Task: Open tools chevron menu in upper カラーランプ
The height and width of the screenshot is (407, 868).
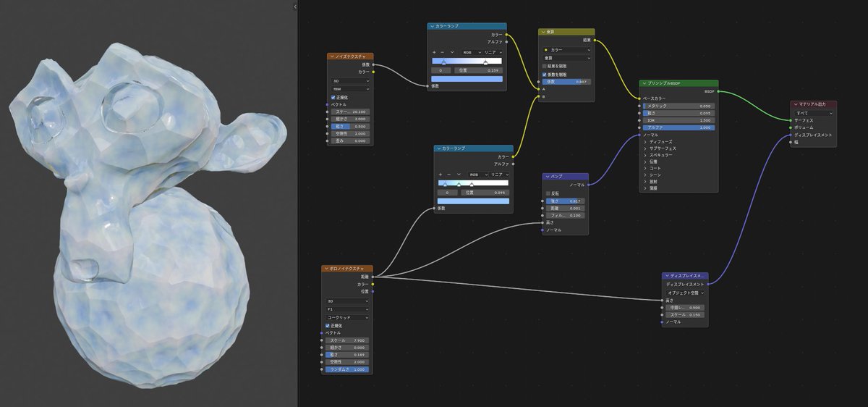Action: click(x=452, y=52)
